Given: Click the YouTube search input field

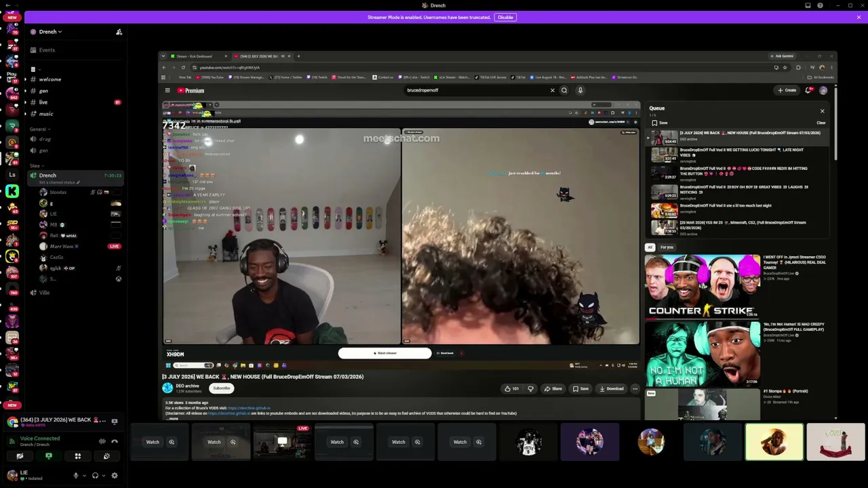Looking at the screenshot, I should coord(475,90).
